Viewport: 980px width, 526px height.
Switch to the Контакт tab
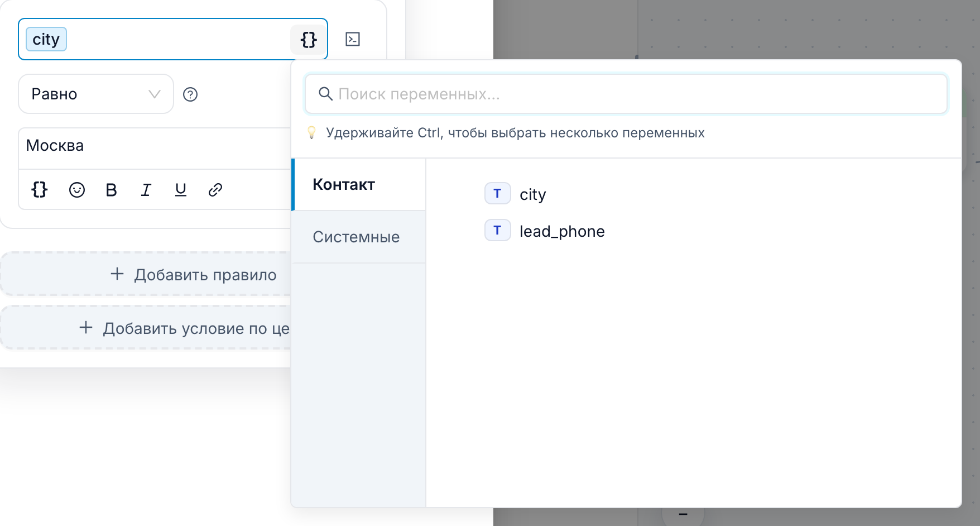click(x=359, y=184)
